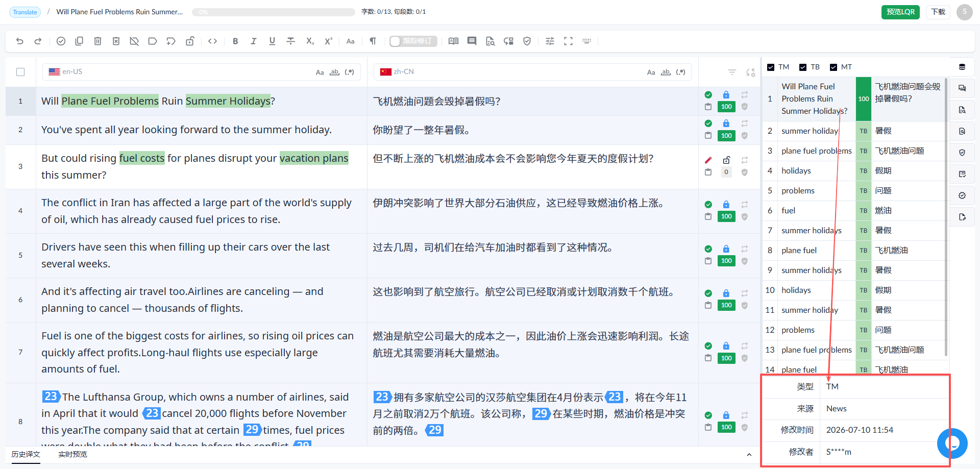Click the Translate breadcrumb tag

coord(25,12)
